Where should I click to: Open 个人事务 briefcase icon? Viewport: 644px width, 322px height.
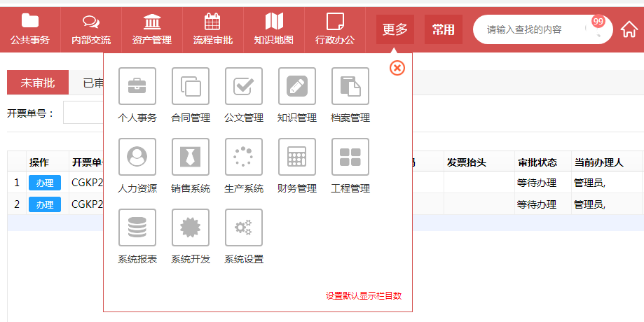pyautogui.click(x=137, y=87)
